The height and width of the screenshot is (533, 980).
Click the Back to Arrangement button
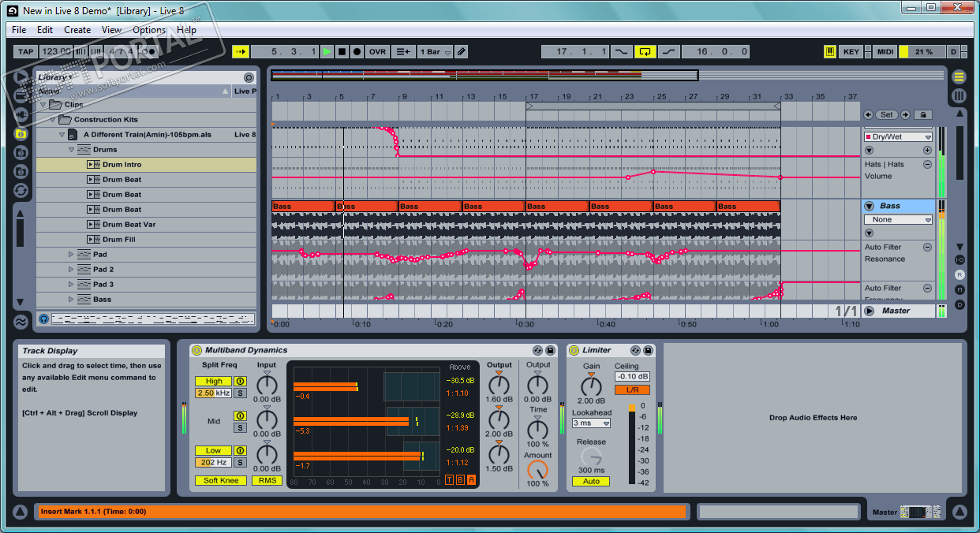coord(402,51)
